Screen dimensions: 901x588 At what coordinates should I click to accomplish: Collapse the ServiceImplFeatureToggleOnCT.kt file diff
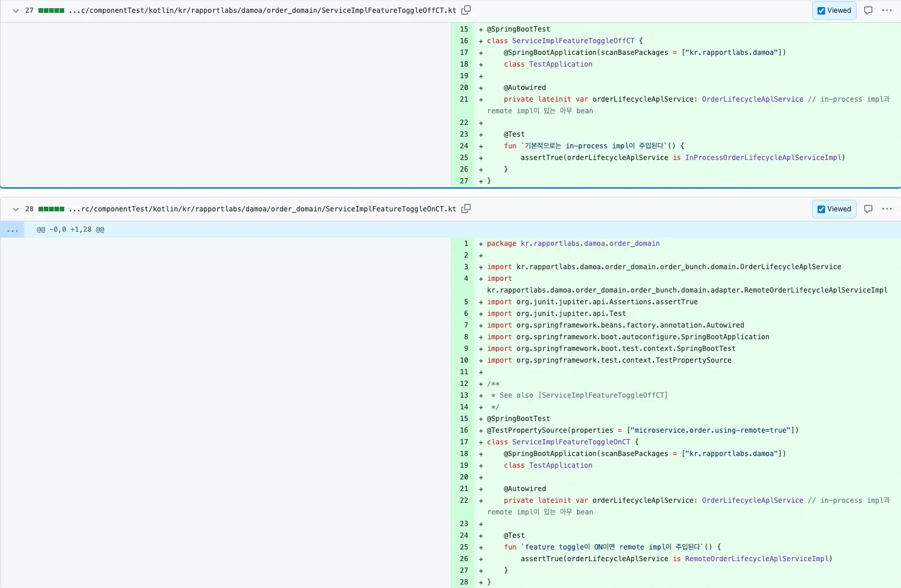[x=16, y=209]
